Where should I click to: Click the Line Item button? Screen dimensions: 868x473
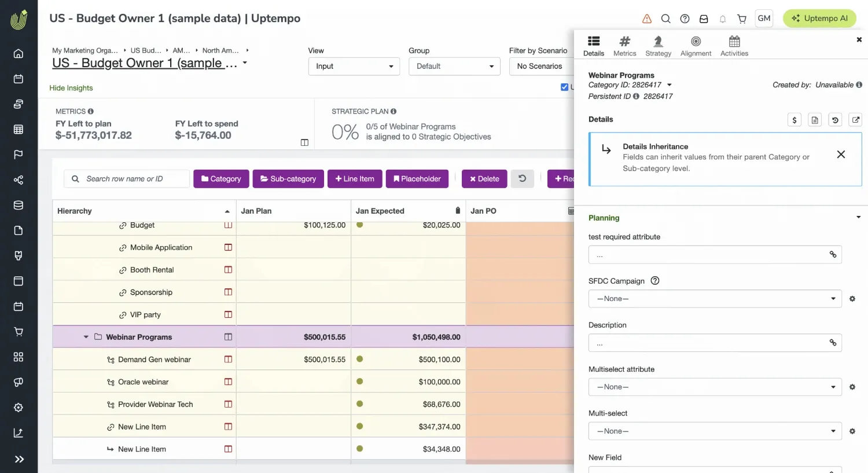tap(355, 179)
